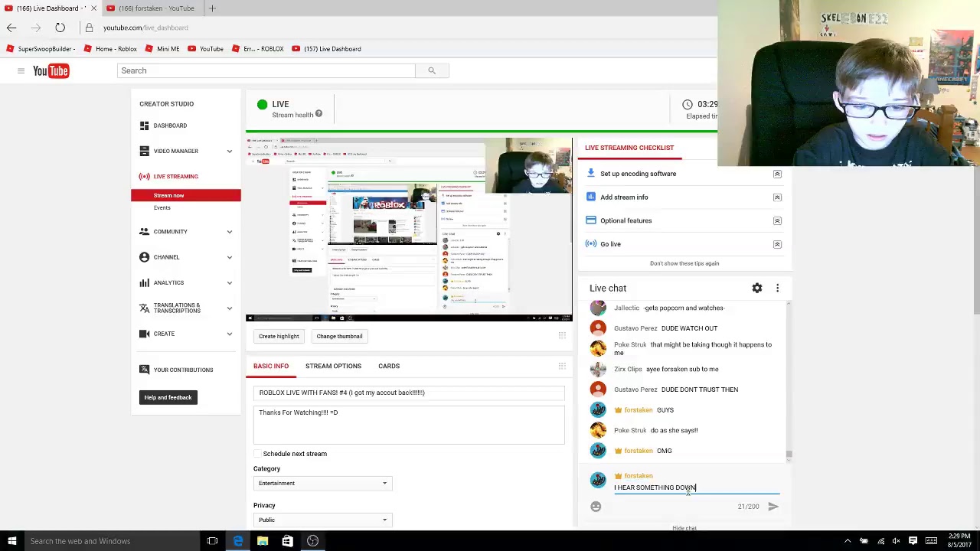Switch to the Cards tab
Image resolution: width=980 pixels, height=551 pixels.
[x=389, y=366]
